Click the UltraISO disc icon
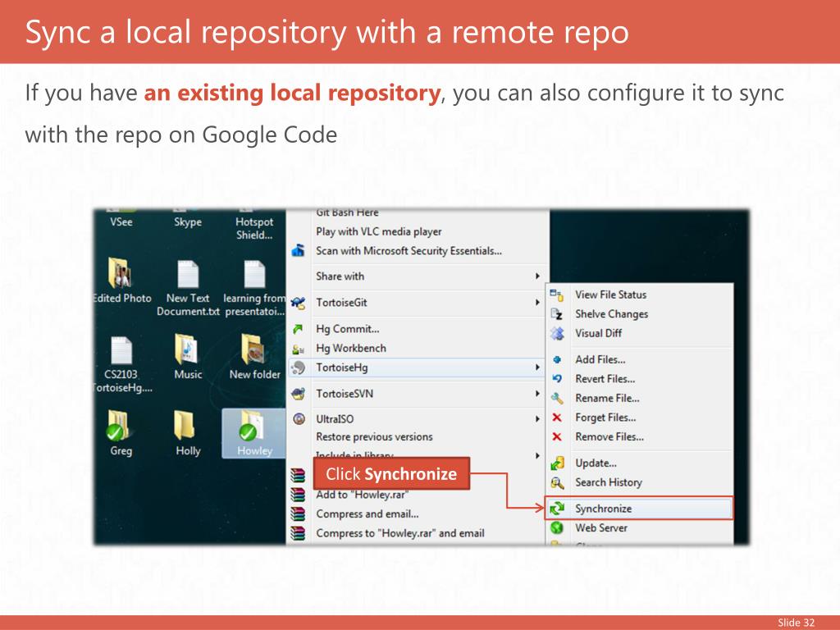This screenshot has width=840, height=630. (x=299, y=419)
